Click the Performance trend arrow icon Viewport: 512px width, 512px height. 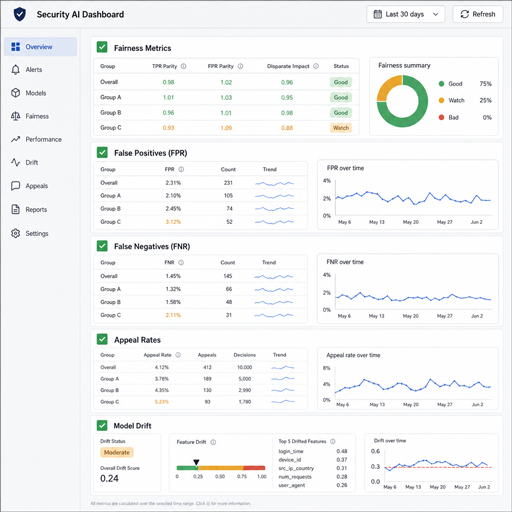click(15, 139)
